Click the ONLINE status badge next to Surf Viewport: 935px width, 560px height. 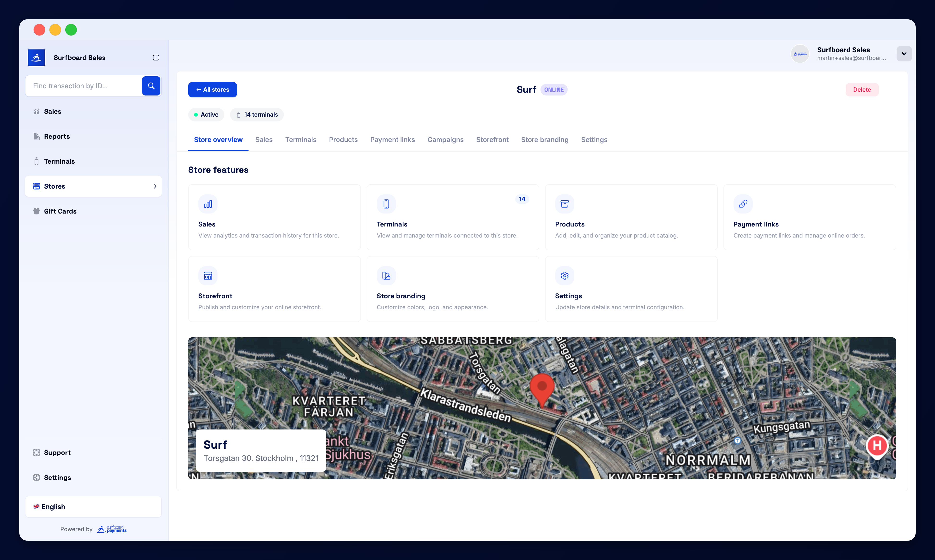(554, 89)
